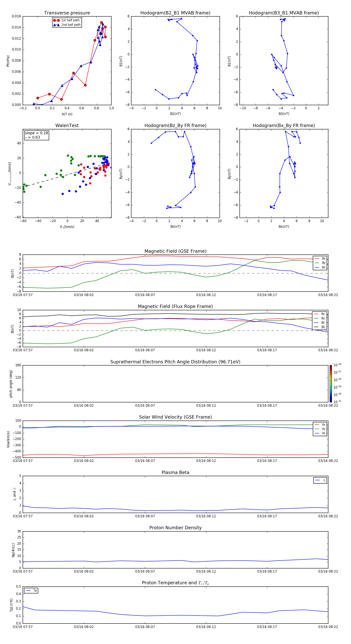Select By' in the Flux Rope legend

[320, 318]
